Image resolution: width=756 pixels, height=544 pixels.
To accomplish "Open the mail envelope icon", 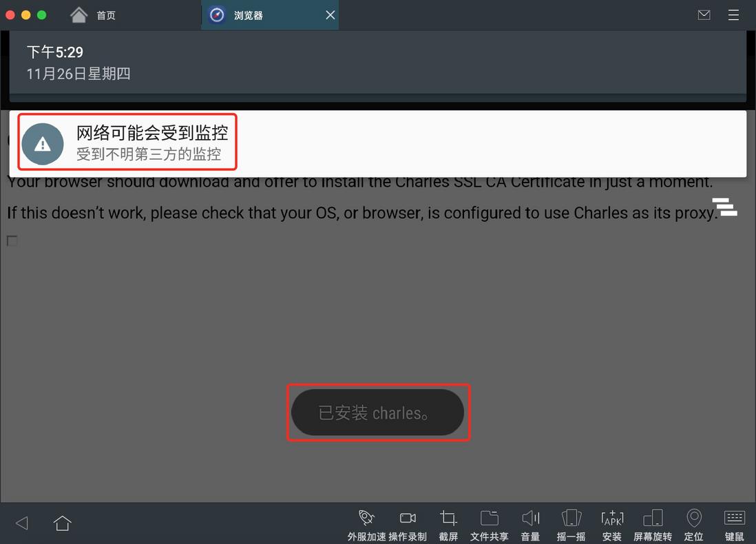I will (x=704, y=15).
